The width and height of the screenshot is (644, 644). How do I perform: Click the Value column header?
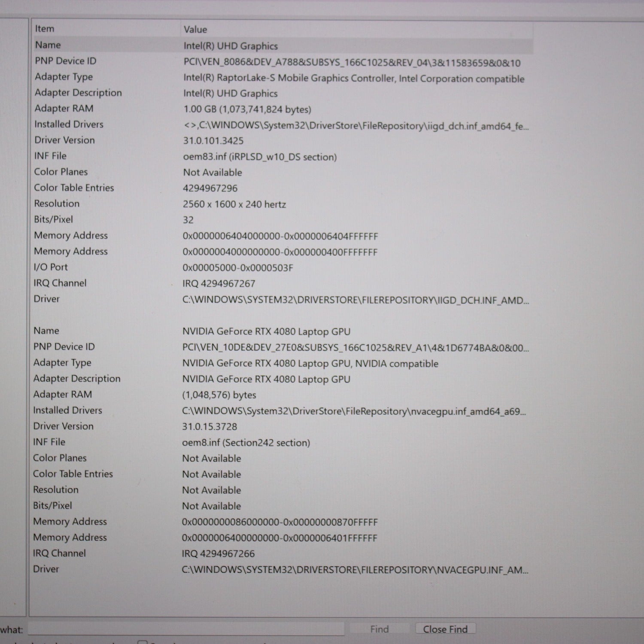point(195,30)
